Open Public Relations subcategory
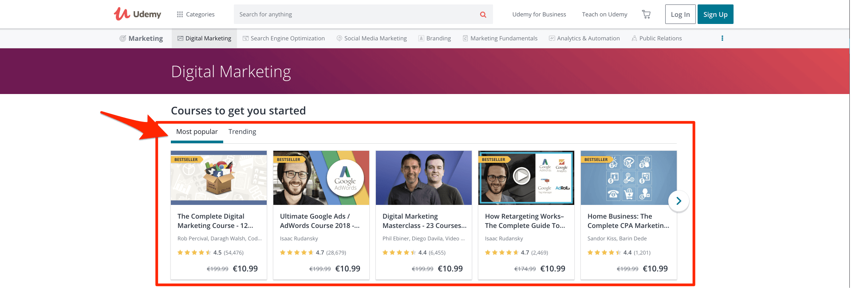This screenshot has width=868, height=306. [x=657, y=39]
